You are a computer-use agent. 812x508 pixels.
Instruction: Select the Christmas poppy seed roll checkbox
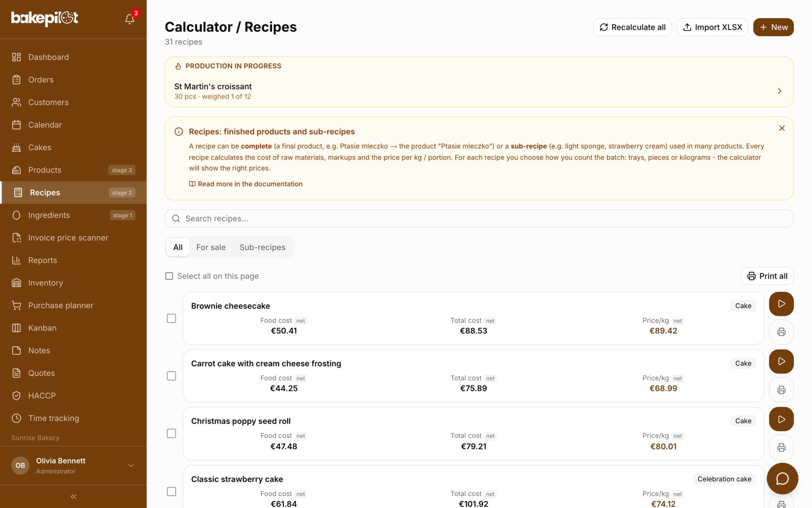(x=171, y=433)
